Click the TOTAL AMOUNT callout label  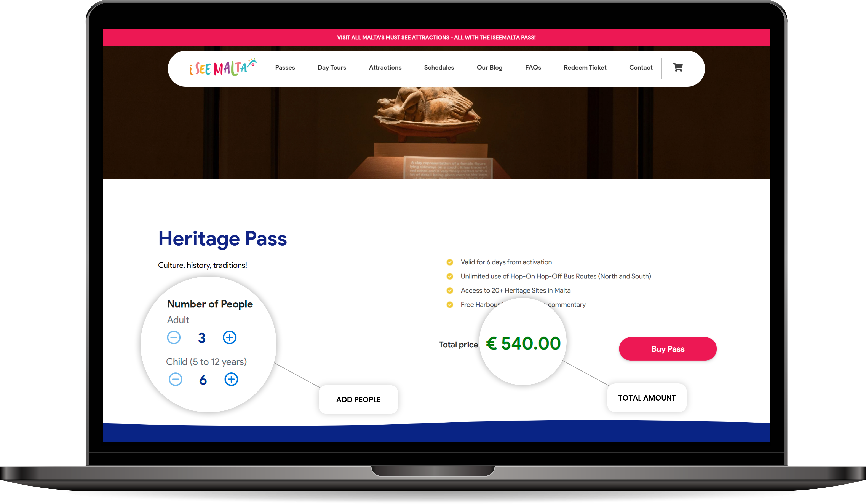647,398
